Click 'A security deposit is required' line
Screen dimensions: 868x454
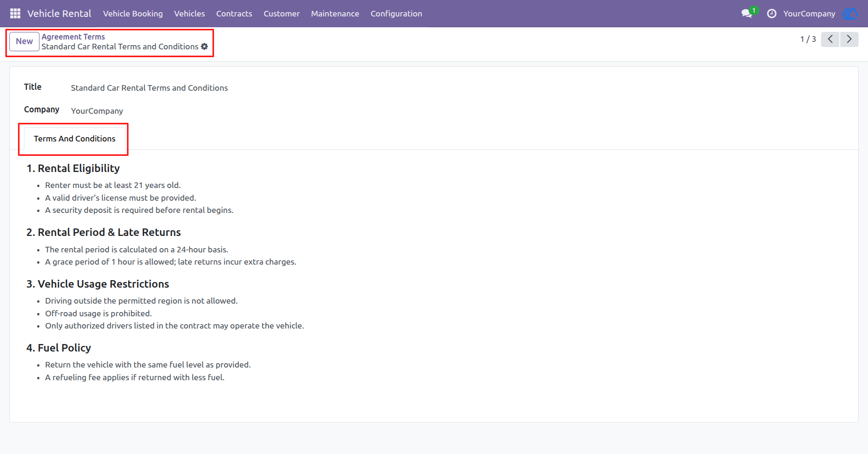(x=139, y=210)
